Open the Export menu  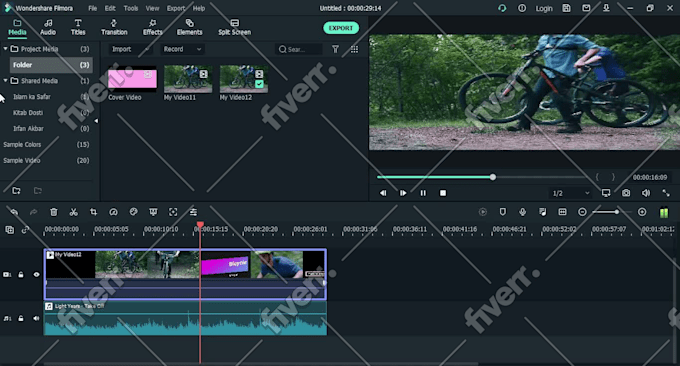pos(176,8)
